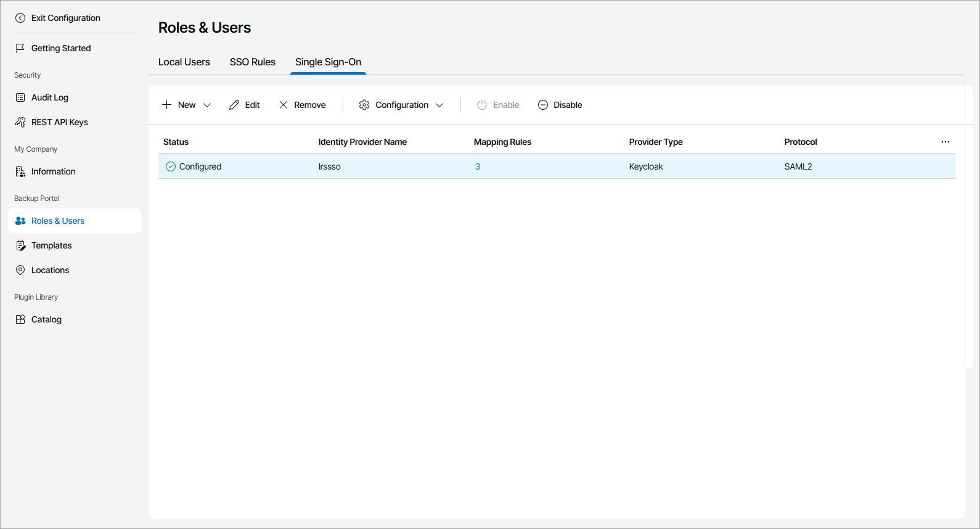
Task: Select the Irssso identity provider row
Action: (330, 166)
